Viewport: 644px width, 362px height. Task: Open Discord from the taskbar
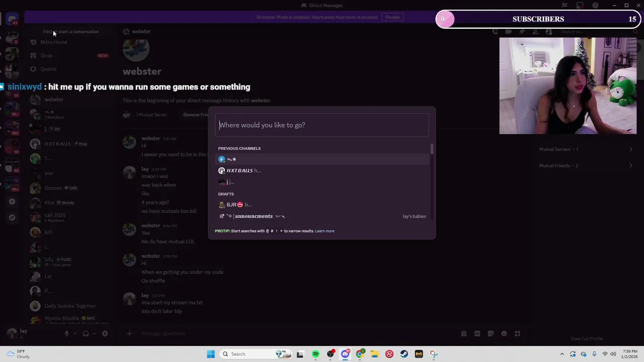coord(345,354)
